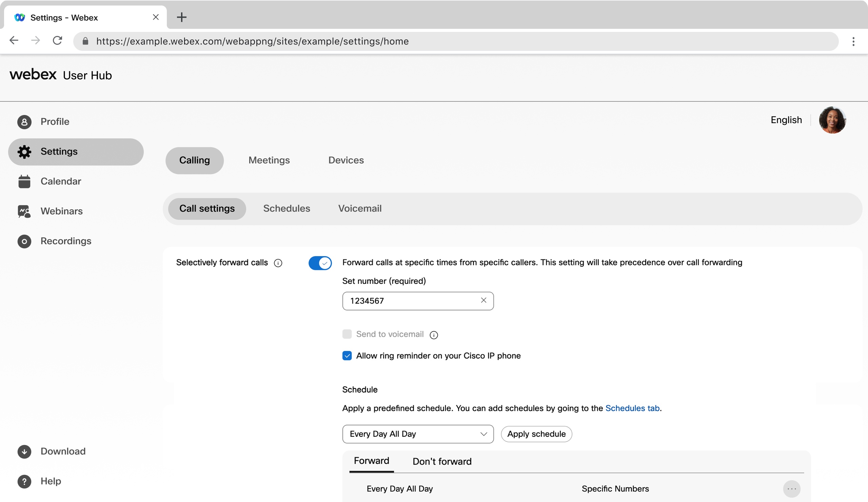Click the user profile avatar image
868x502 pixels.
[832, 119]
